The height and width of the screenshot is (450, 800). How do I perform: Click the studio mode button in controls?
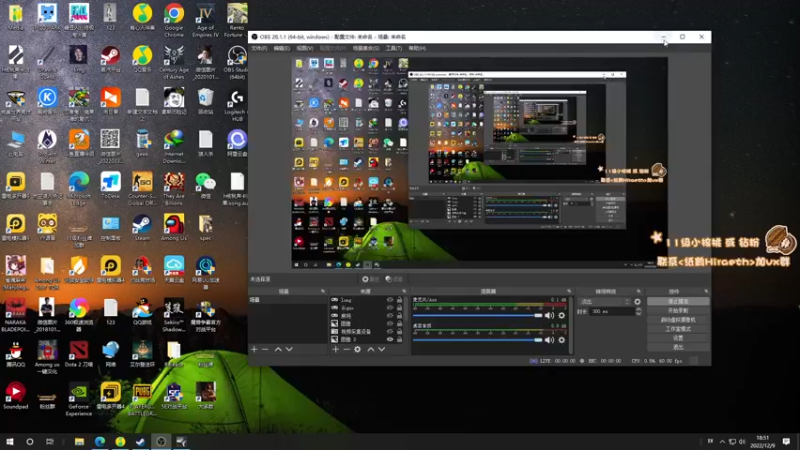(x=678, y=329)
